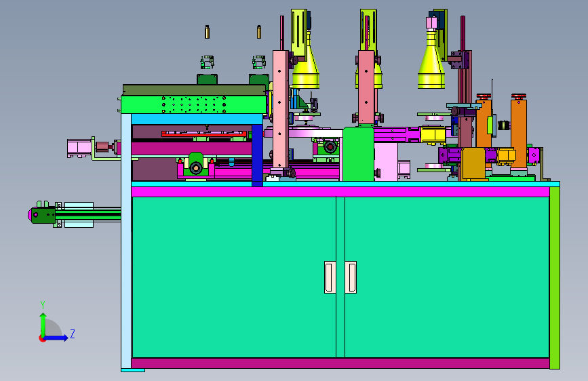Select the red origin sphere of the triad

tap(42, 338)
